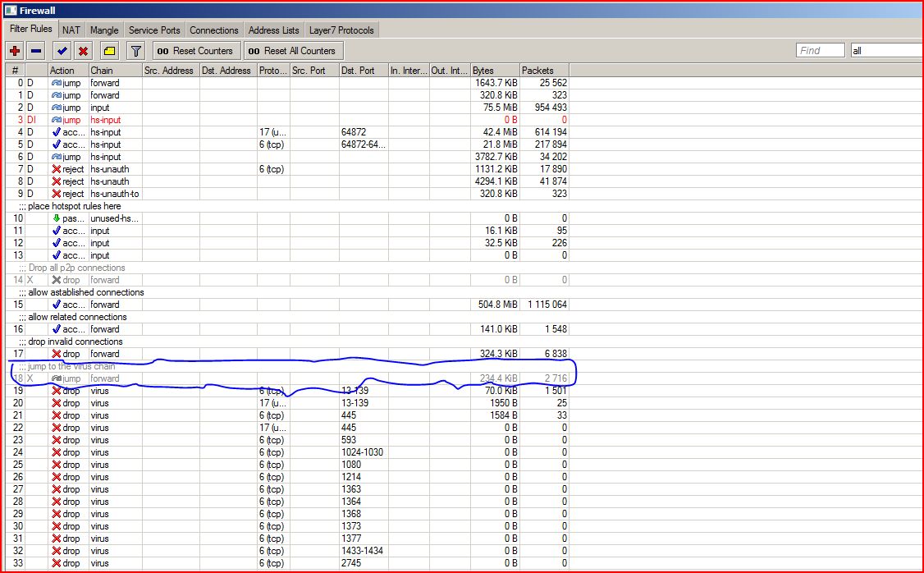Click the yellow Comment icon in toolbar
Screen dimensions: 924x573
[x=110, y=51]
